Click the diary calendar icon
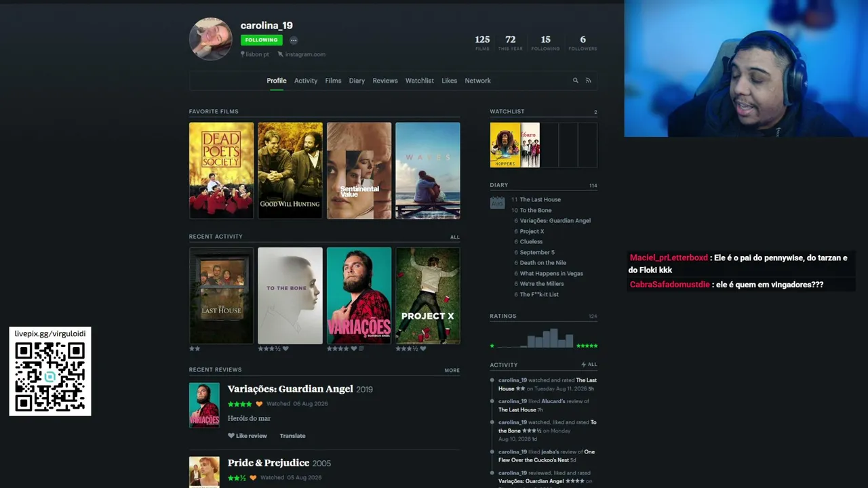 pyautogui.click(x=498, y=203)
